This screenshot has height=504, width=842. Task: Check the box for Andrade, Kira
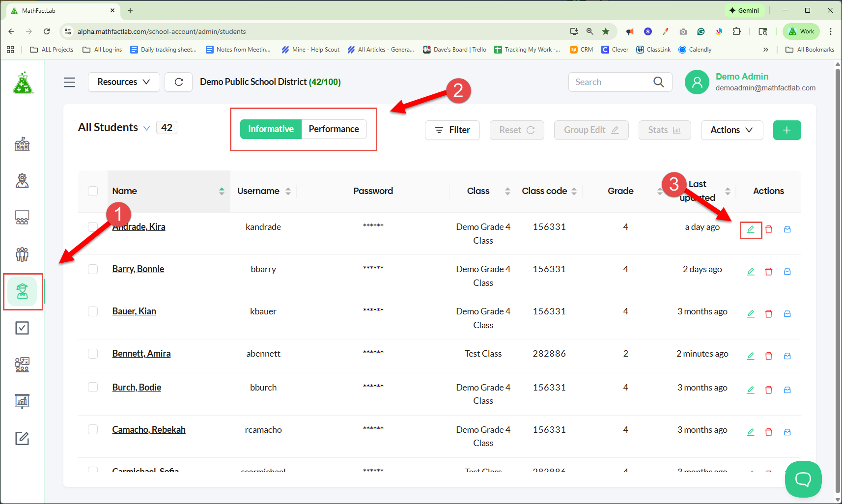pos(93,227)
